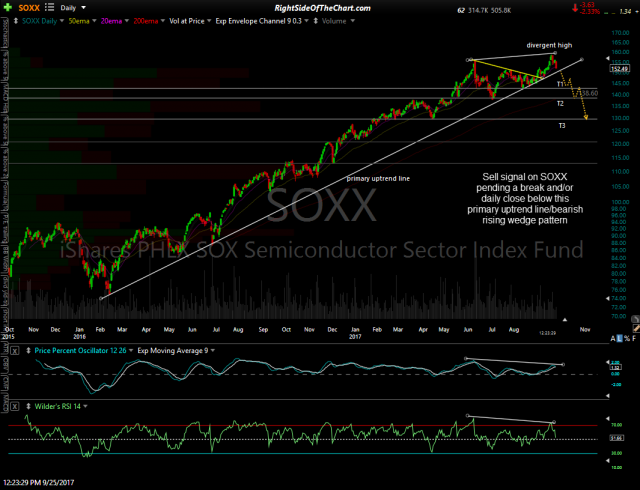The width and height of the screenshot is (640, 490).
Task: Select the T1 target label
Action: click(x=560, y=84)
